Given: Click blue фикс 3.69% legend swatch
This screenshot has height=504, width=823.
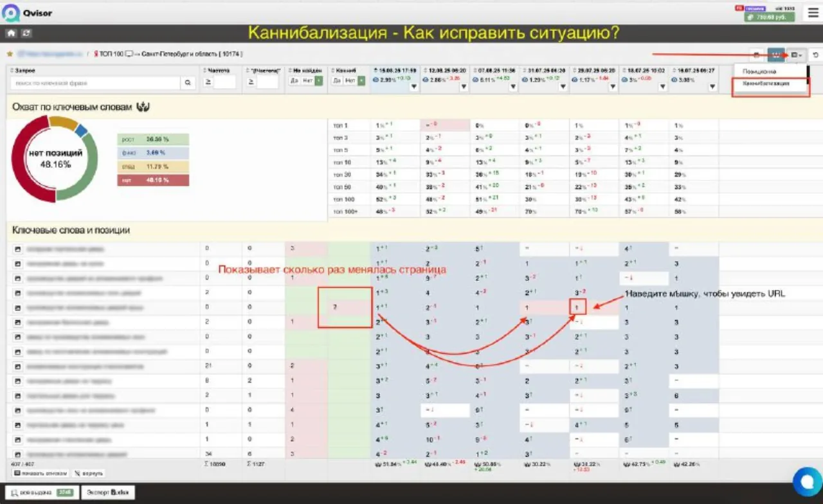Looking at the screenshot, I should (x=153, y=152).
